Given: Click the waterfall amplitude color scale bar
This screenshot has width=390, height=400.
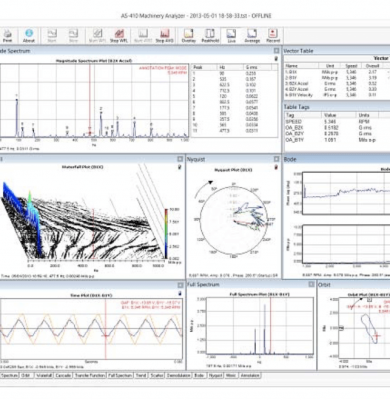Looking at the screenshot, I should 166,233.
